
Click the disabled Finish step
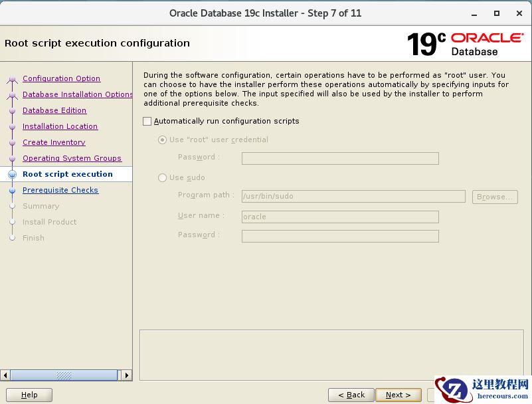pyautogui.click(x=33, y=238)
